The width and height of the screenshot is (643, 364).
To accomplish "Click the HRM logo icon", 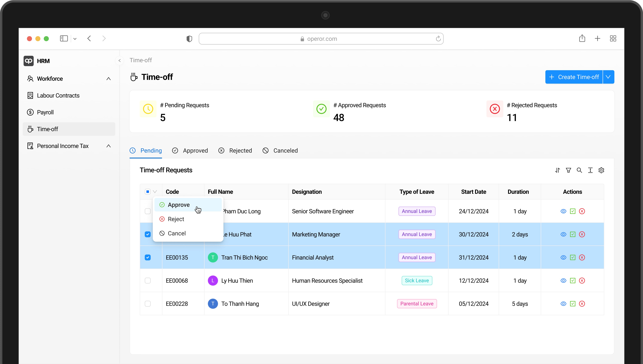I will tap(28, 61).
